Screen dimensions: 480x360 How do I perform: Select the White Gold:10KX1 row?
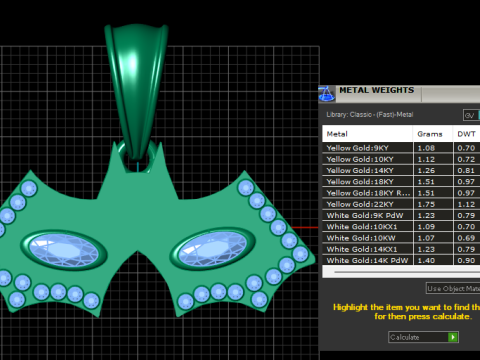tap(401, 227)
